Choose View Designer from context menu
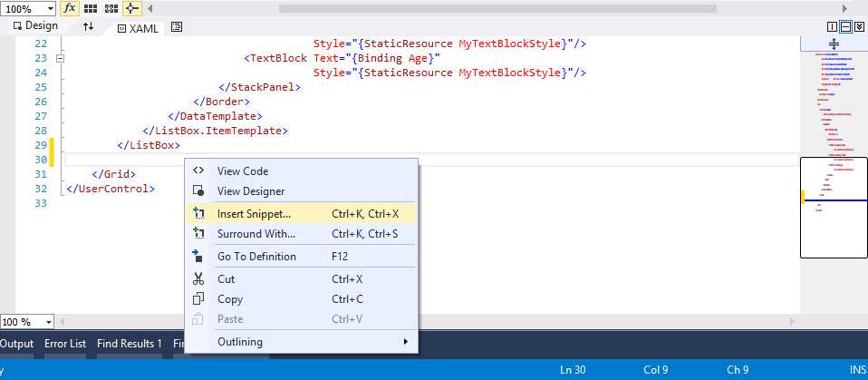This screenshot has width=868, height=380. pyautogui.click(x=301, y=191)
